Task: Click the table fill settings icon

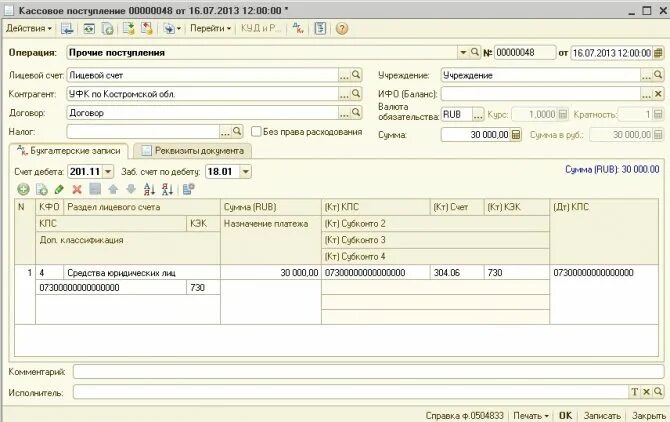Action: (188, 189)
